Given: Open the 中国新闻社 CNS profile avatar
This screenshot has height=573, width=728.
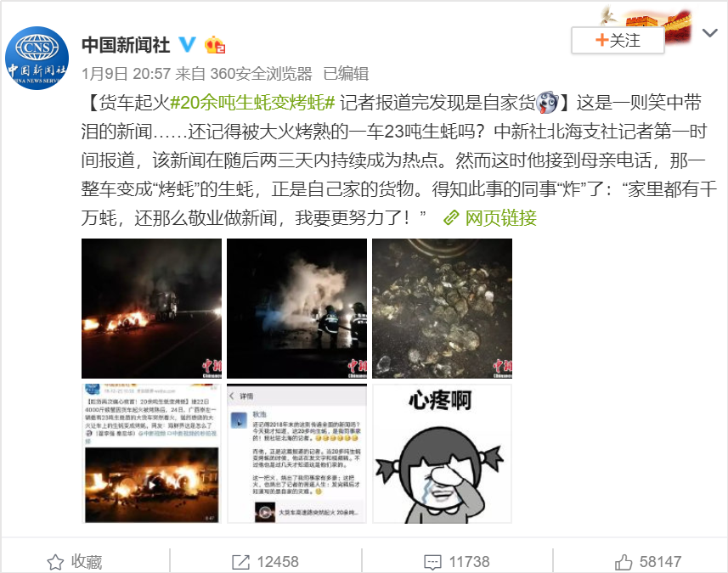Looking at the screenshot, I should [x=37, y=58].
